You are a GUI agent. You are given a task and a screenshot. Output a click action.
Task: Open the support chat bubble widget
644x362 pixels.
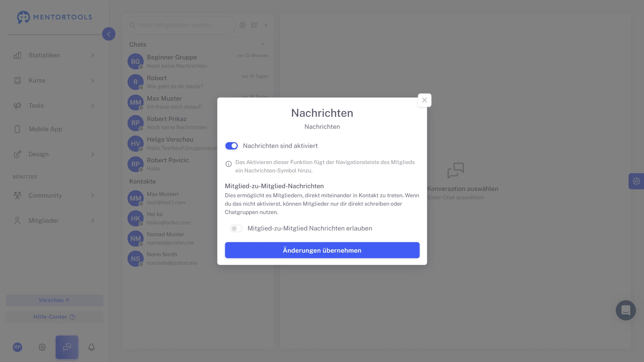(x=626, y=310)
